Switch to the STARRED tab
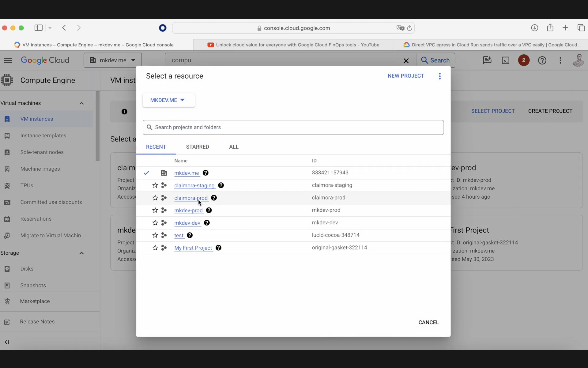The image size is (588, 368). click(198, 147)
